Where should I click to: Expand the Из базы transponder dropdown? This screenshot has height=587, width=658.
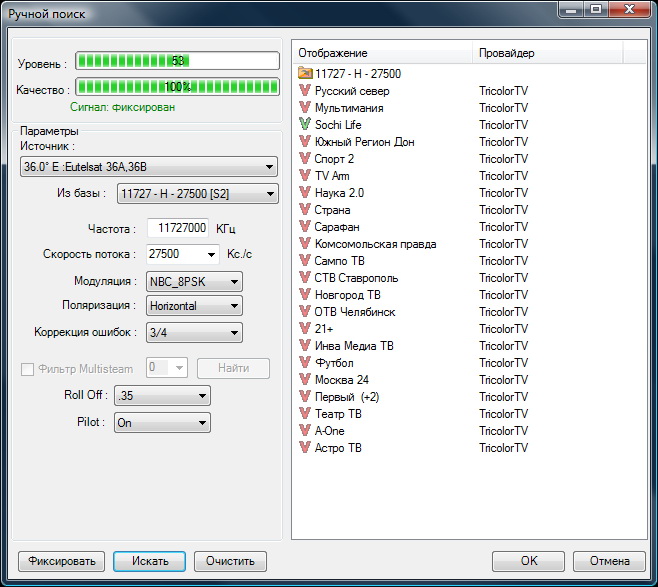pyautogui.click(x=196, y=194)
